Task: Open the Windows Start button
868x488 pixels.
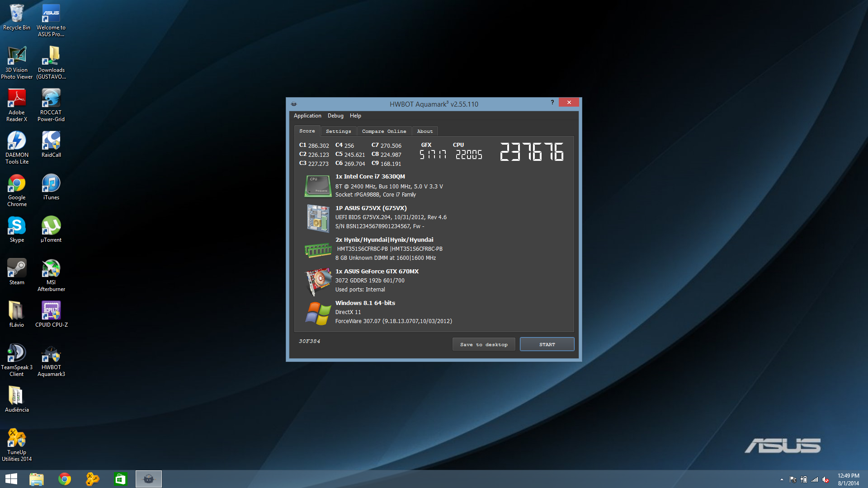Action: [x=11, y=479]
